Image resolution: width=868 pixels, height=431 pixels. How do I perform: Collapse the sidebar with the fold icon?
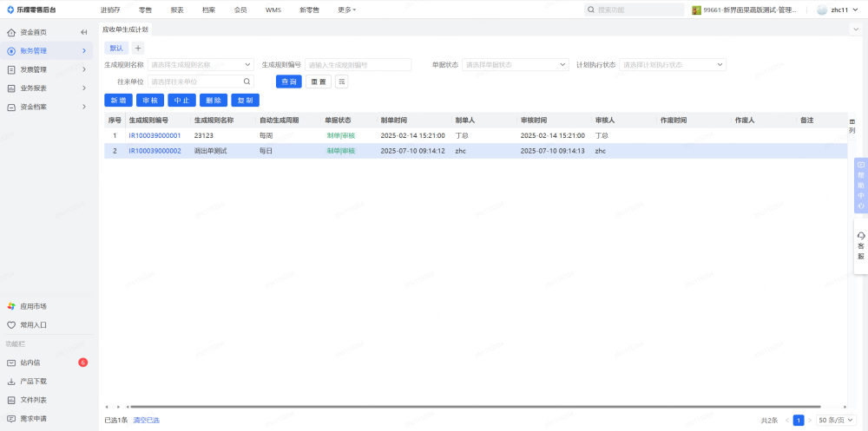tap(84, 32)
